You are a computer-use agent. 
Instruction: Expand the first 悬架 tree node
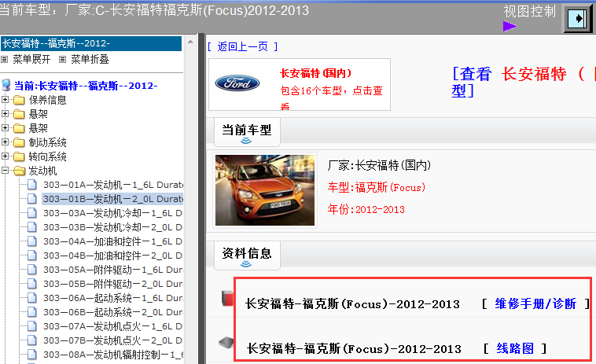click(5, 114)
